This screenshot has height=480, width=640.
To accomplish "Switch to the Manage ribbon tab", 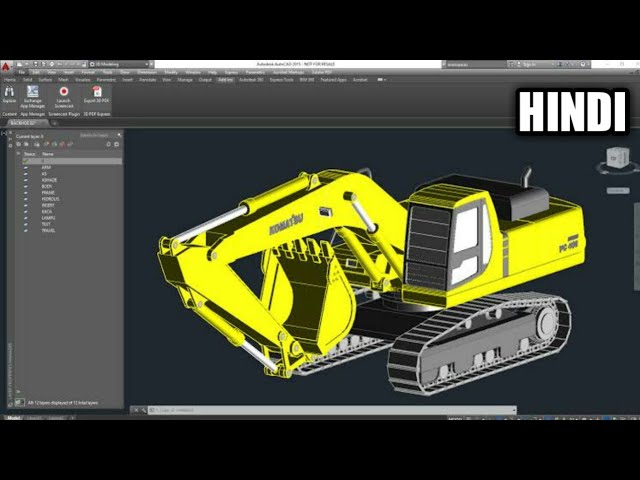I will (185, 80).
